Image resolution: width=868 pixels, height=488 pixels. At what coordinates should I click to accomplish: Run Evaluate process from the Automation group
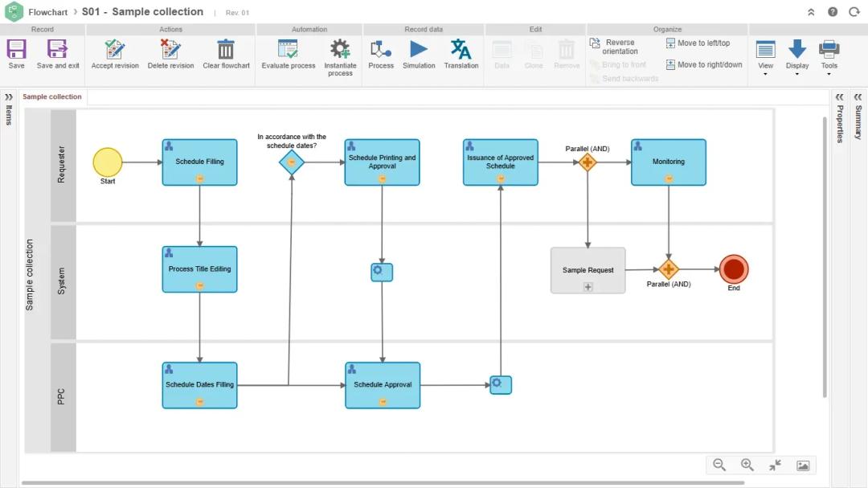tap(288, 50)
